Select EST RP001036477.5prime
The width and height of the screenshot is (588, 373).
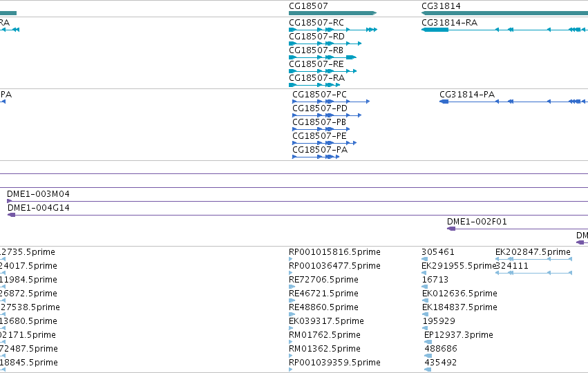(334, 266)
